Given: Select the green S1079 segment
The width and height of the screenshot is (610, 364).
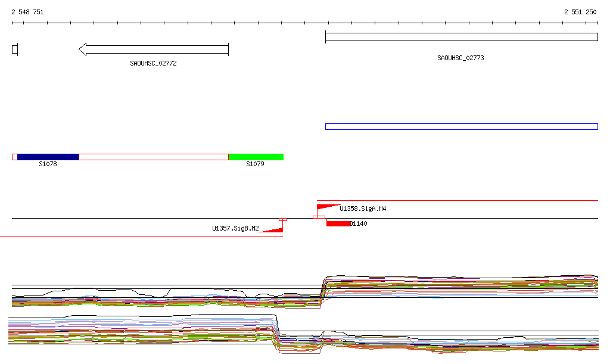Looking at the screenshot, I should 256,157.
